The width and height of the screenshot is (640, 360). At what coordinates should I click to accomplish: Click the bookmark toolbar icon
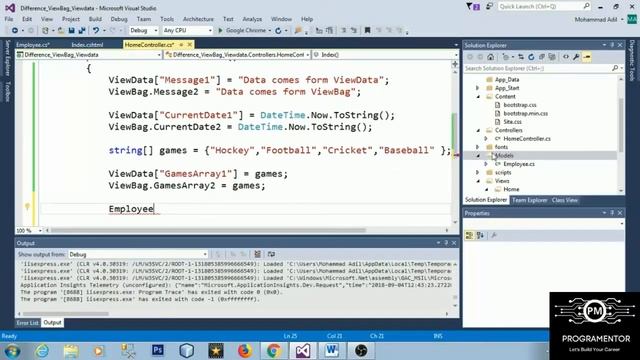click(x=367, y=31)
